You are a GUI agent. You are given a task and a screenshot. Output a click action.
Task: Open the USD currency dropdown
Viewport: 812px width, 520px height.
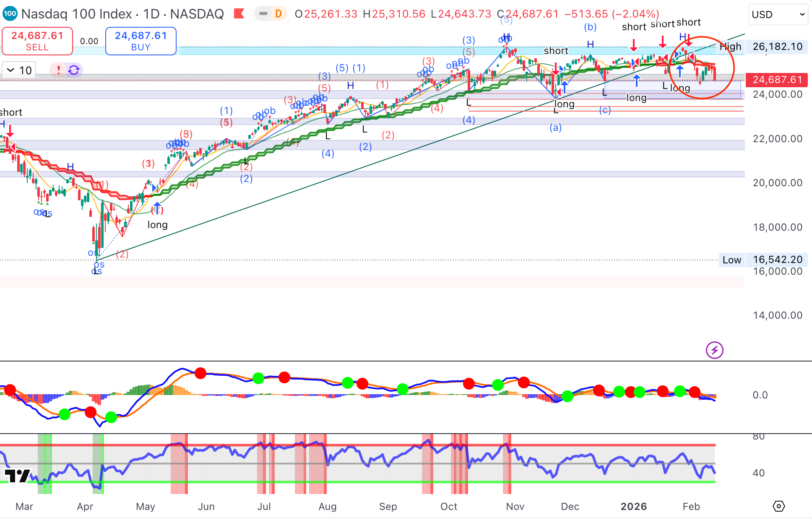pos(778,15)
